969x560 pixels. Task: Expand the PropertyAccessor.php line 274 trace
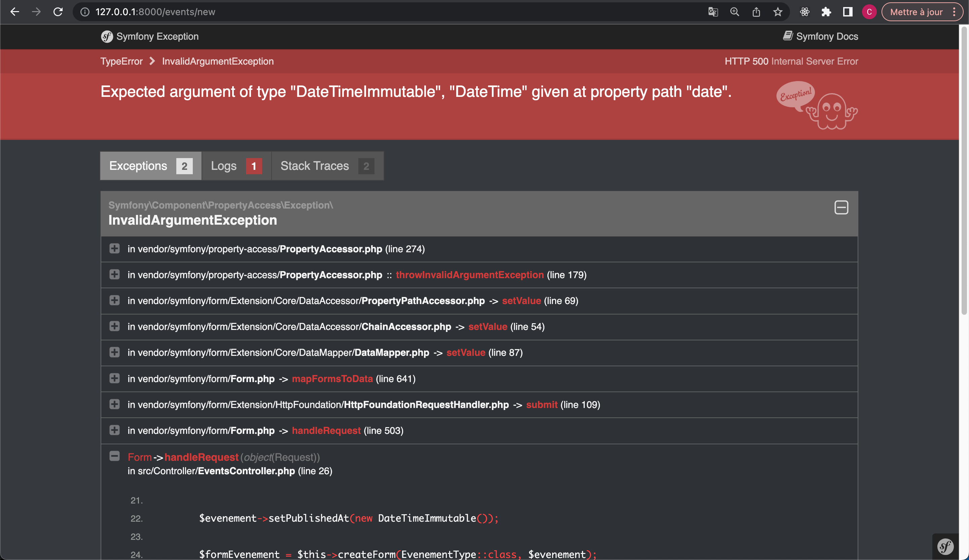[114, 249]
